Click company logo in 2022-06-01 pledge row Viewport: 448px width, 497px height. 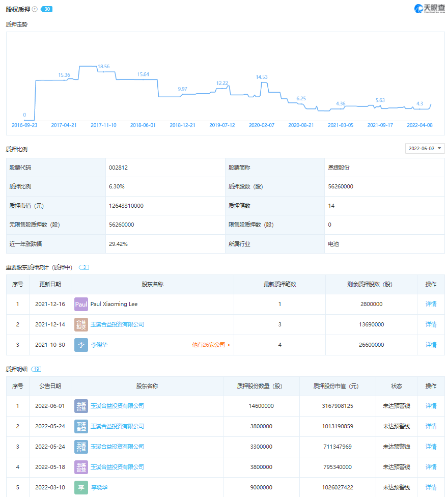pyautogui.click(x=81, y=406)
